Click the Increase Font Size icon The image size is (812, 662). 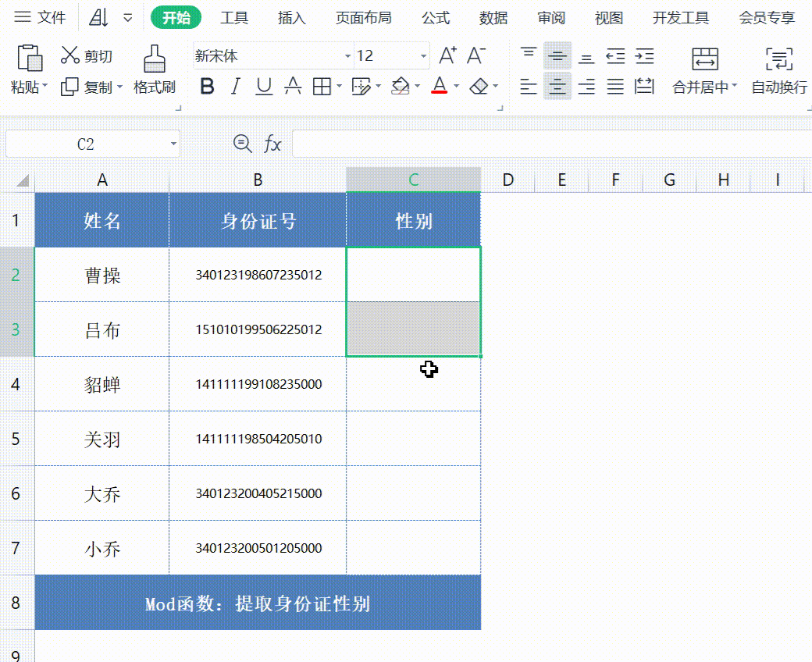pyautogui.click(x=447, y=55)
